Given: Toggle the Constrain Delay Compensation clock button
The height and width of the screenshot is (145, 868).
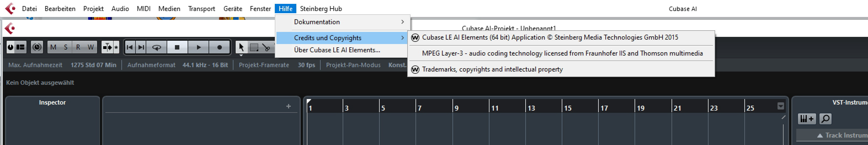Looking at the screenshot, I should coord(37,47).
